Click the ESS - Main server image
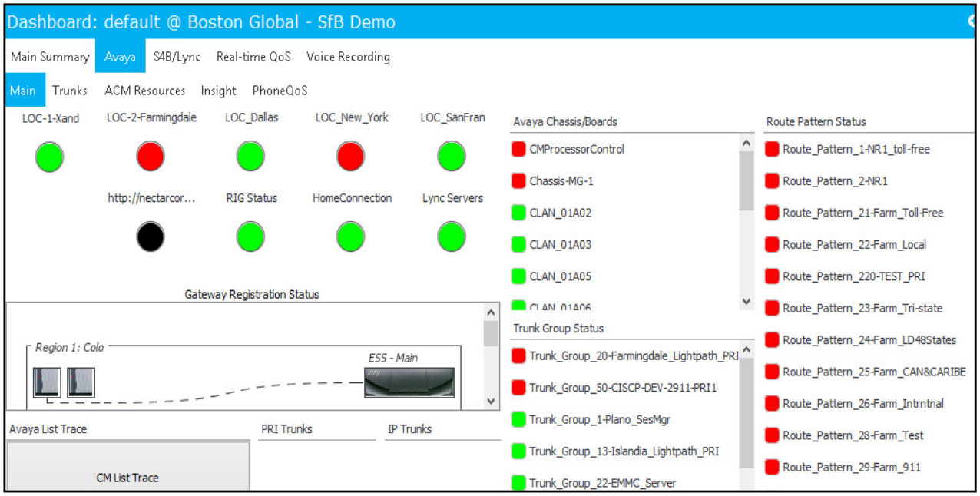 [x=409, y=382]
